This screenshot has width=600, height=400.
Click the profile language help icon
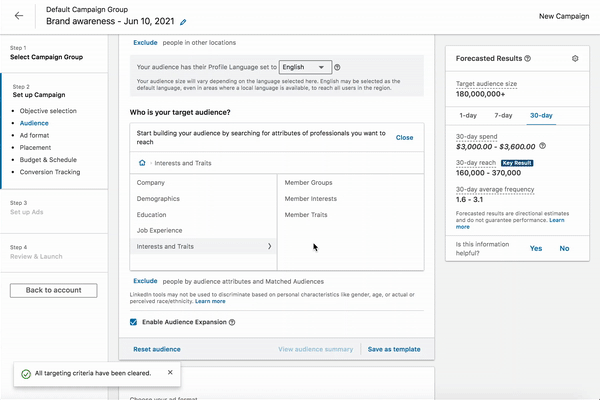click(x=337, y=67)
